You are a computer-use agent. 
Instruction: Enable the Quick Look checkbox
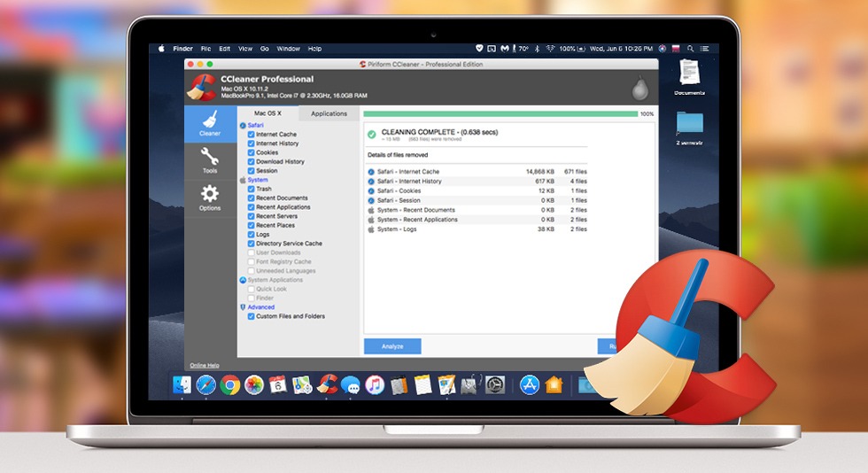251,289
